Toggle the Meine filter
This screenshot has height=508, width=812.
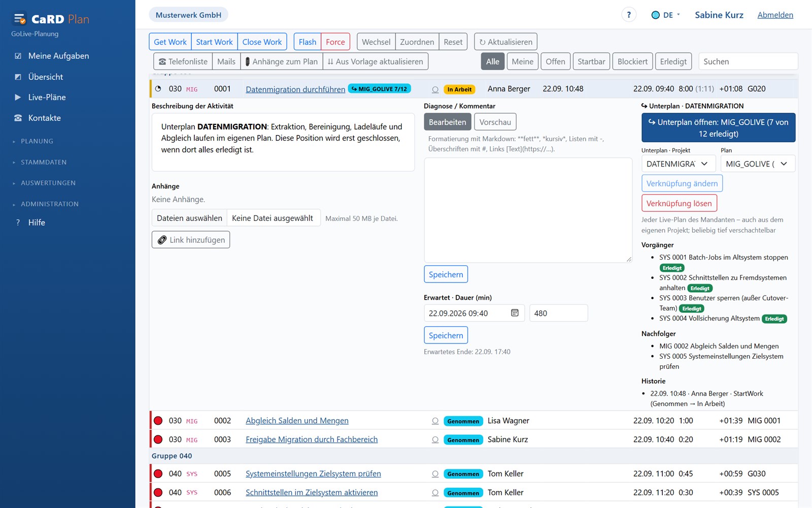[522, 61]
